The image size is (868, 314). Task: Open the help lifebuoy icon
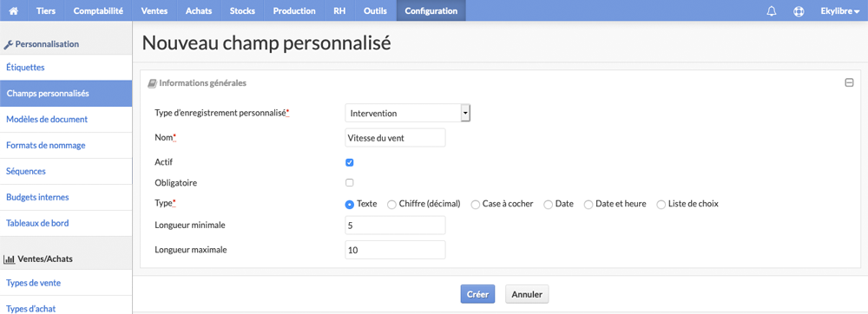click(x=799, y=11)
